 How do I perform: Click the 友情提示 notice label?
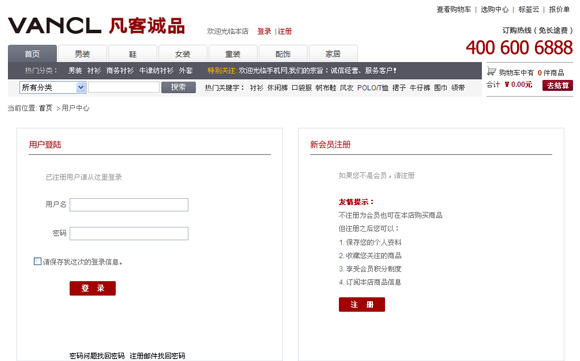click(x=357, y=202)
